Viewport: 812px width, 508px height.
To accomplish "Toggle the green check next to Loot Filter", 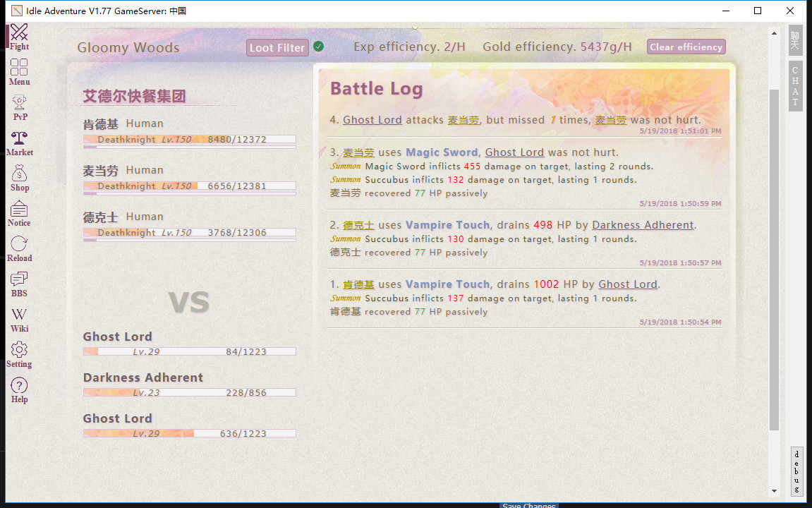I will pos(318,47).
